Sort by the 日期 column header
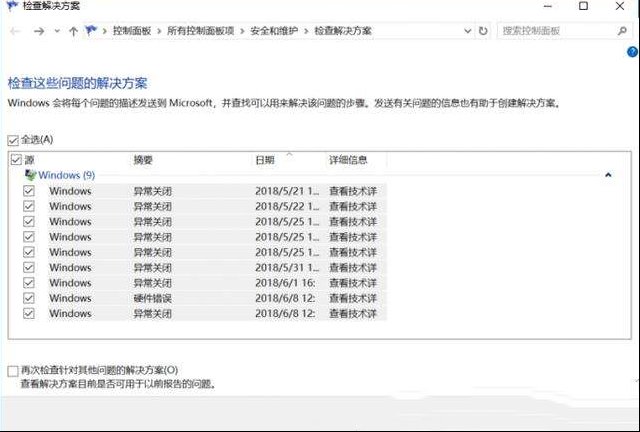The width and height of the screenshot is (640, 432). (x=265, y=160)
